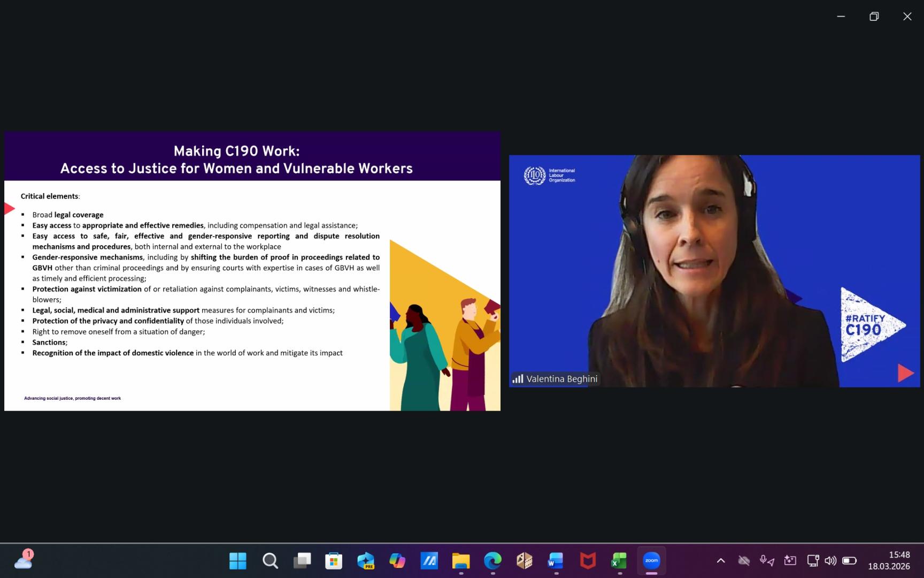This screenshot has width=924, height=578.
Task: Expand the hidden system tray icons chevron
Action: pos(721,560)
